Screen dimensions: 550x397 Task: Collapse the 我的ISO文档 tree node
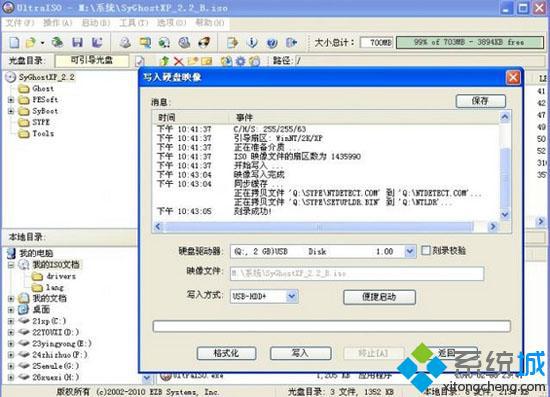pos(11,265)
